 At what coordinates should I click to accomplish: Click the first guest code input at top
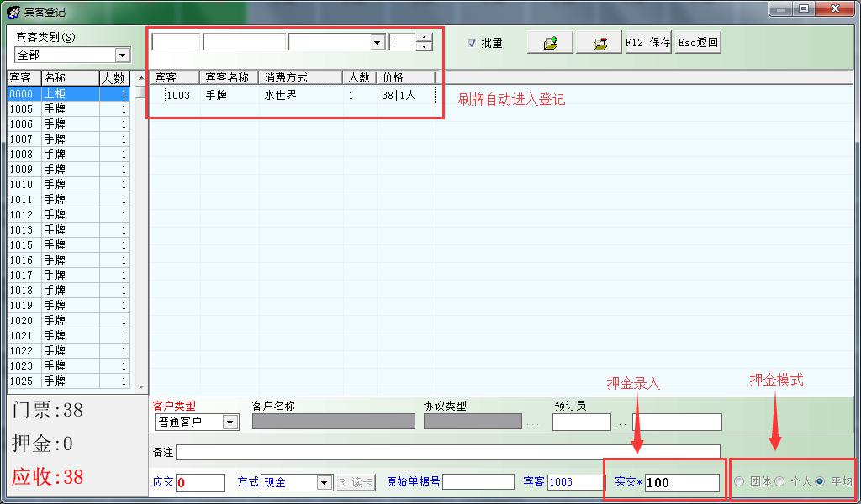click(x=176, y=42)
